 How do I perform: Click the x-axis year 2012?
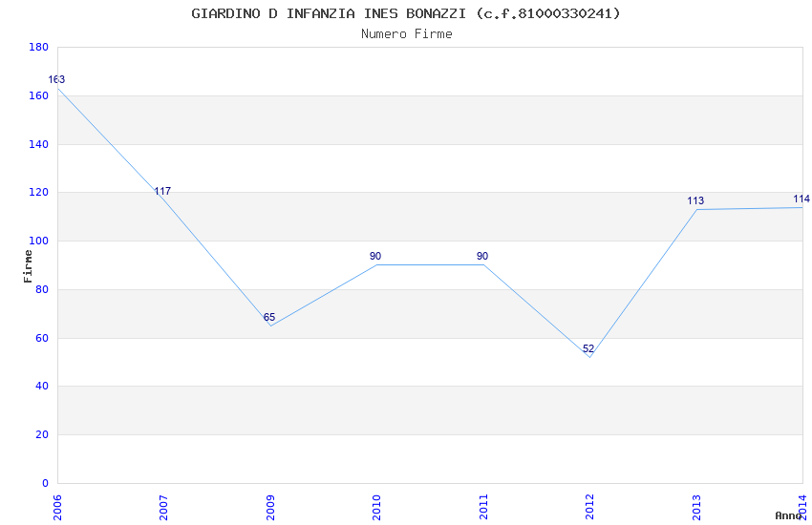[x=589, y=507]
